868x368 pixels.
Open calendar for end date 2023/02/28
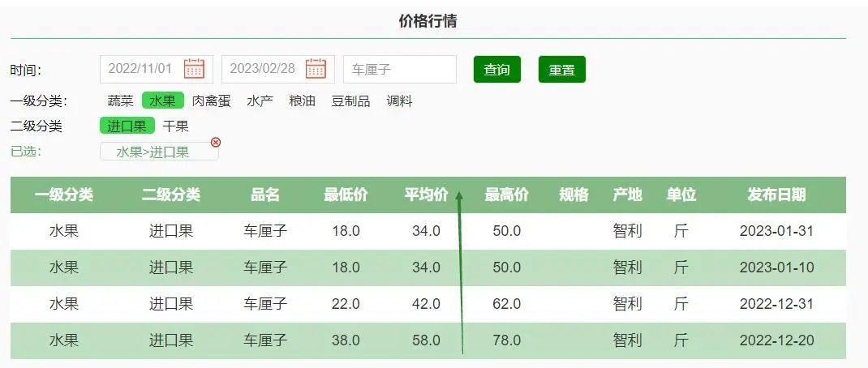[316, 69]
